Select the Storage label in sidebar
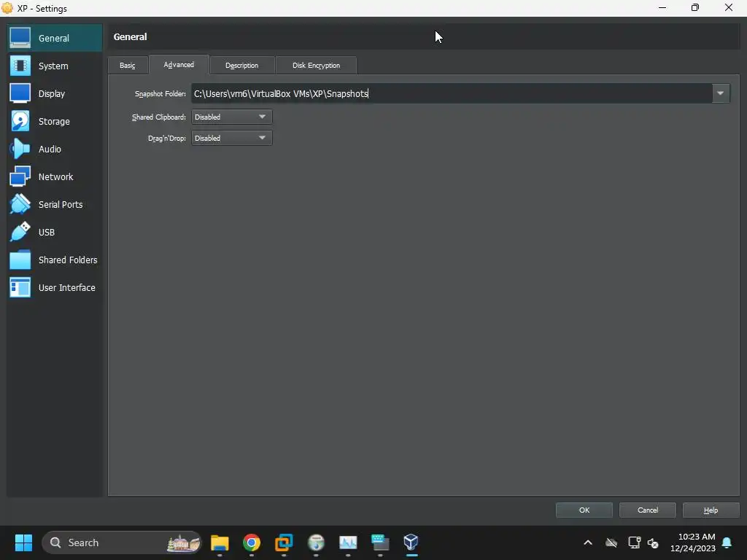The width and height of the screenshot is (747, 560). tap(54, 122)
